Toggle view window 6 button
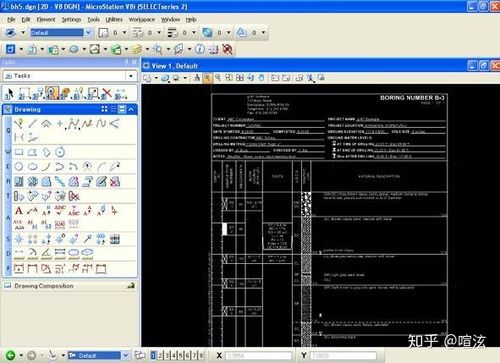Screen dimensions: 500x363 [x=187, y=355]
